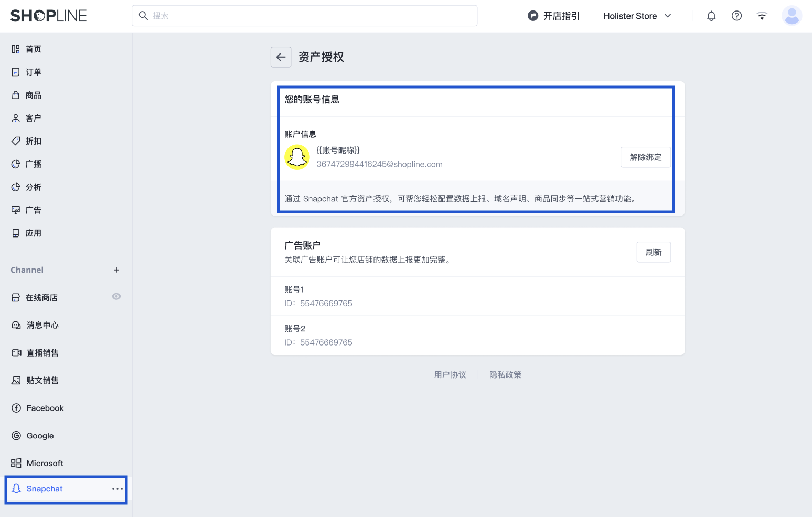Click the 367472994416245@shopline.com email text
Screen dimensions: 812x517
(x=379, y=164)
